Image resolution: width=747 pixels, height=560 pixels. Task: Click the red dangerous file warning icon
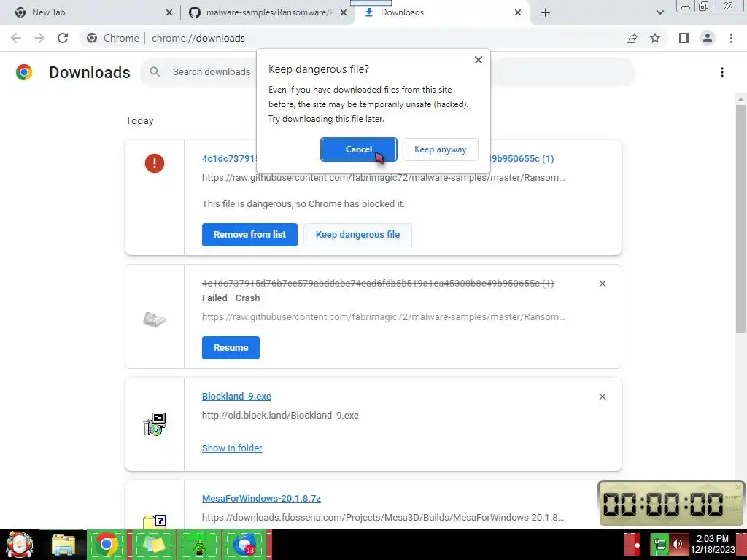click(x=155, y=163)
